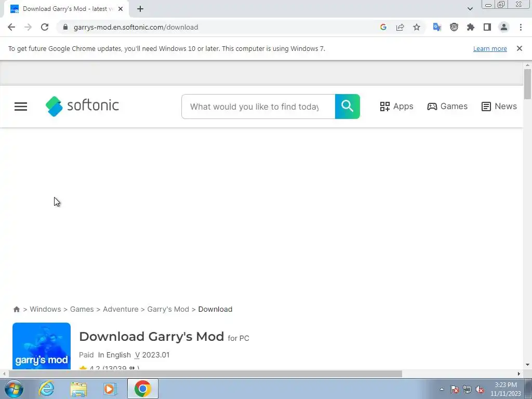532x399 pixels.
Task: Open File Explorer from taskbar
Action: (78, 389)
